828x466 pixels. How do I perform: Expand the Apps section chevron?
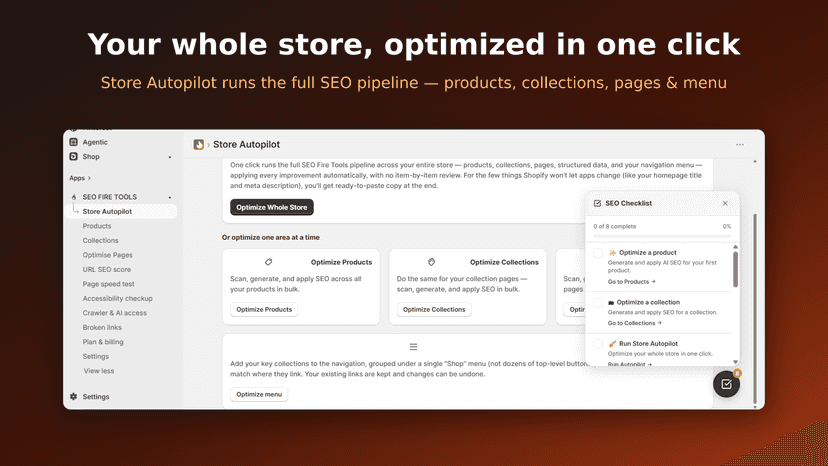(89, 178)
